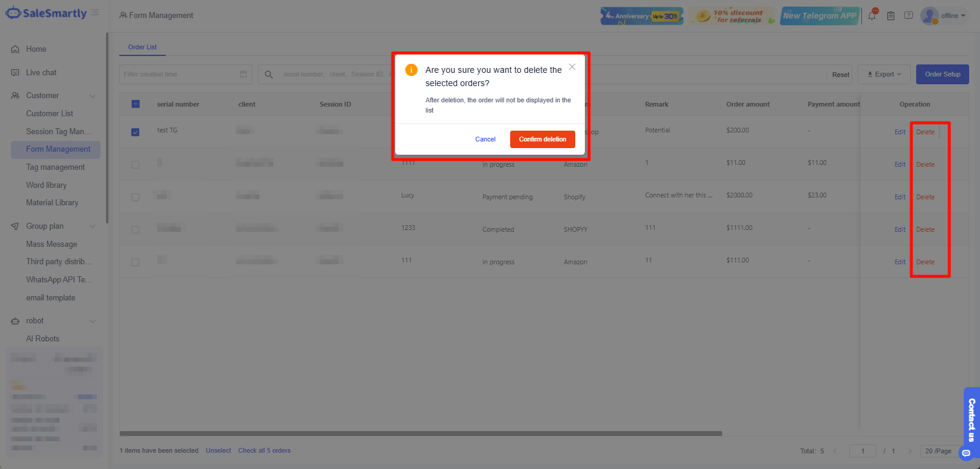Check the checkbox for $111.00 order row
Screen dimensions: 980x469
[x=136, y=262]
